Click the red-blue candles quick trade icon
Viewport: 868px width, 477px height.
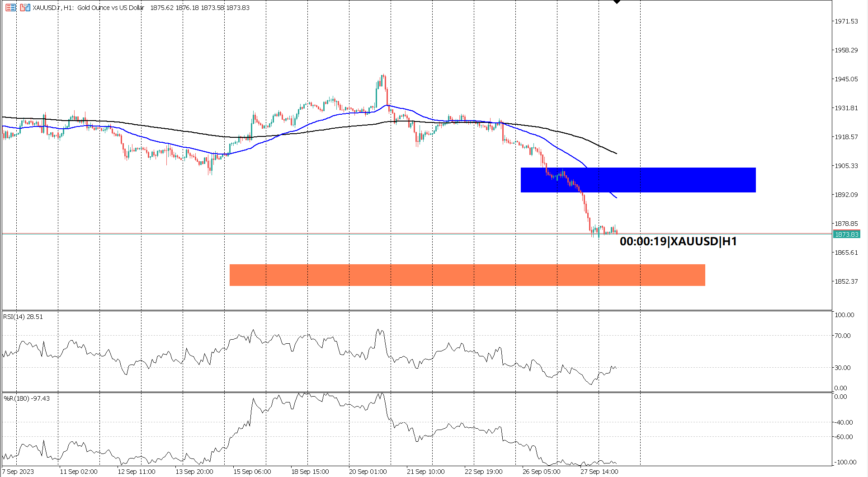point(25,8)
